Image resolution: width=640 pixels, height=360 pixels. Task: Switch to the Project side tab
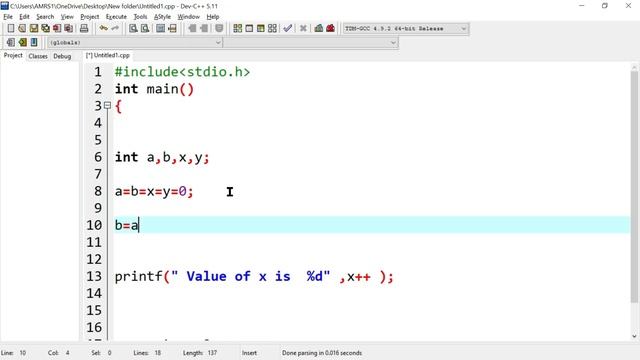click(13, 56)
